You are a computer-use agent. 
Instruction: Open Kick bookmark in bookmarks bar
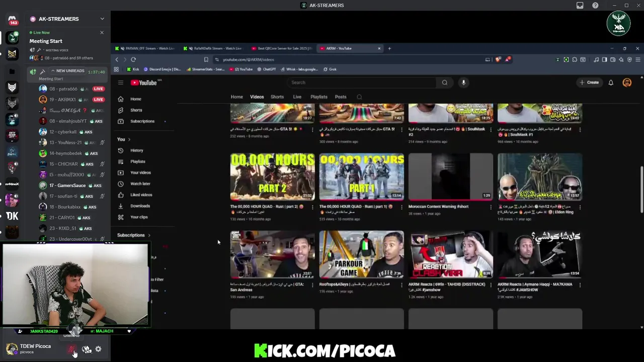tap(133, 69)
